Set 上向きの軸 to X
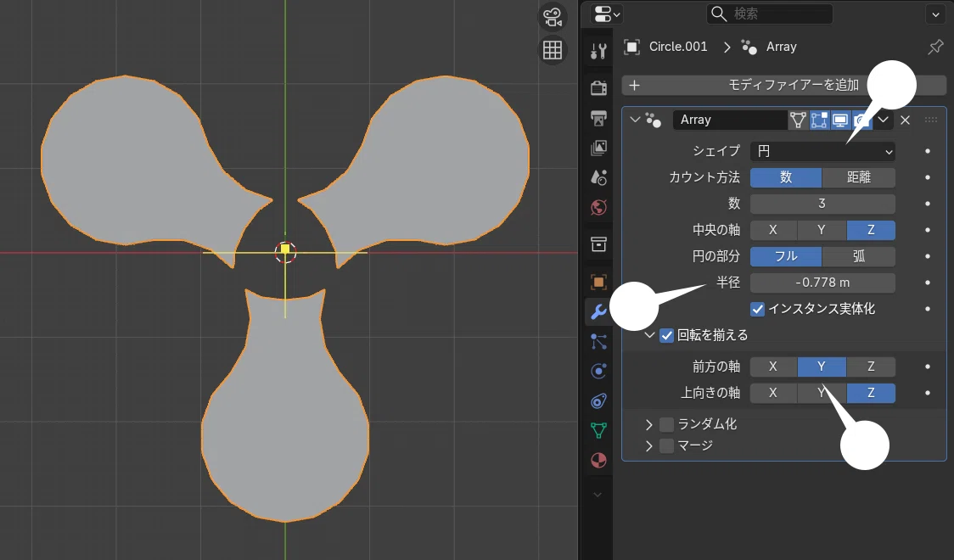Viewport: 954px width, 560px height. (773, 393)
